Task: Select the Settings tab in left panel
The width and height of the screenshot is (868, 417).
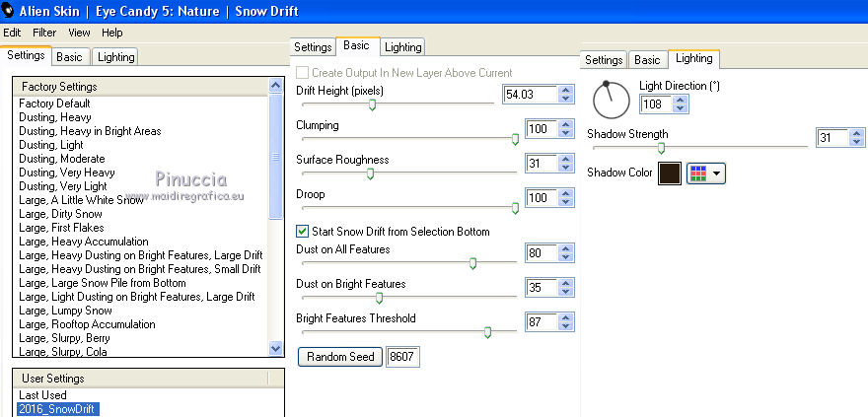Action: pos(26,56)
